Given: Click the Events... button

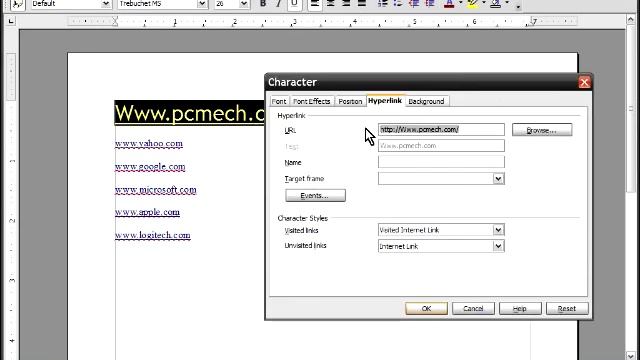Looking at the screenshot, I should [315, 196].
